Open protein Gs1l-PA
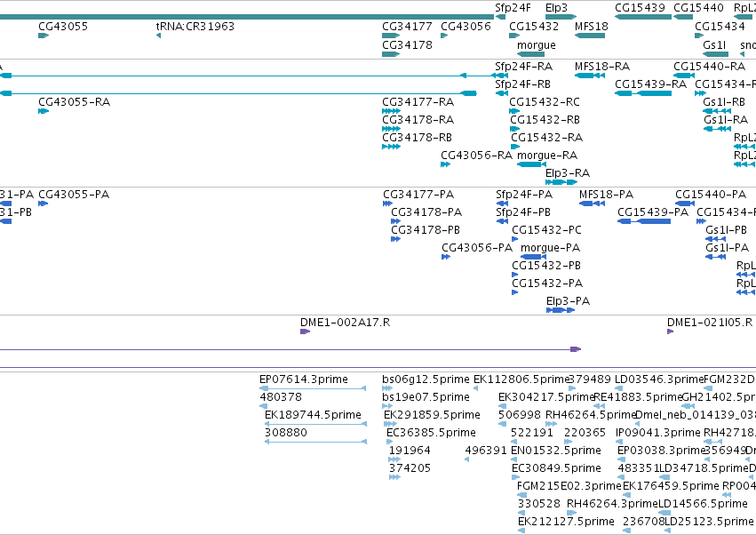 pos(727,249)
